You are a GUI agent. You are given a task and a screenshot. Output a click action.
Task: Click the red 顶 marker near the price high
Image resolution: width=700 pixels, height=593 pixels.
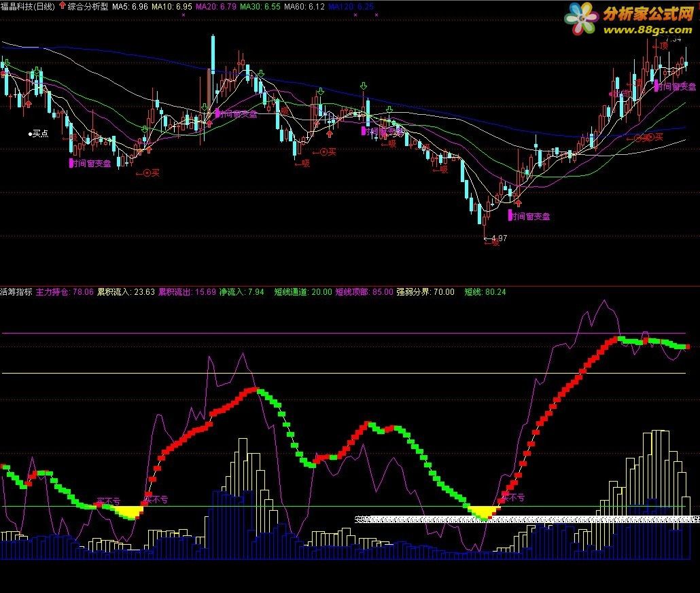pos(661,46)
